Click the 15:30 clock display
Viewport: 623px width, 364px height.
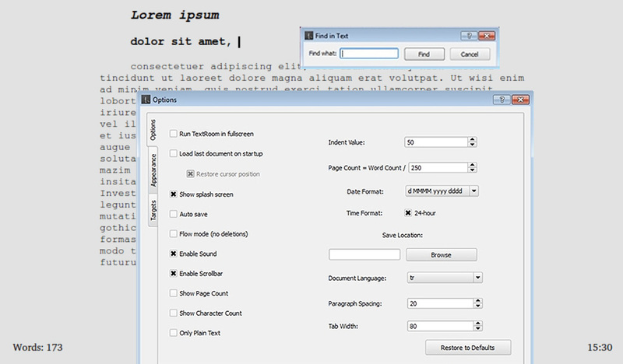600,348
